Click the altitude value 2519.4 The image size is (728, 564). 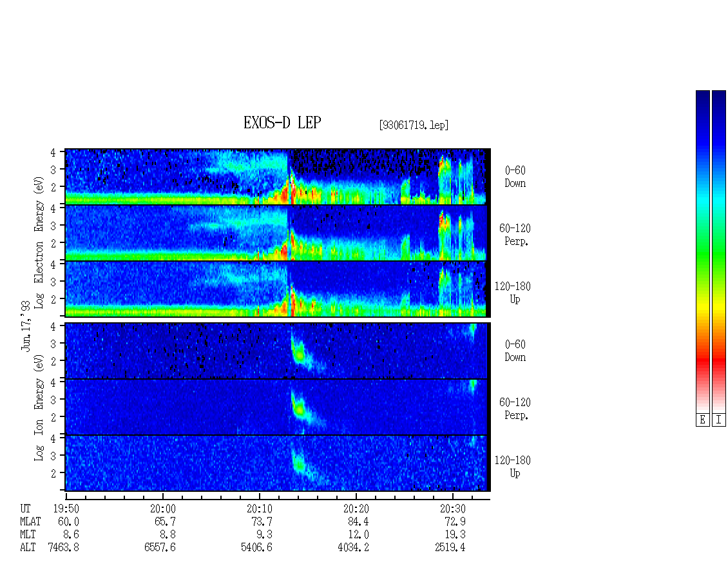[x=450, y=548]
